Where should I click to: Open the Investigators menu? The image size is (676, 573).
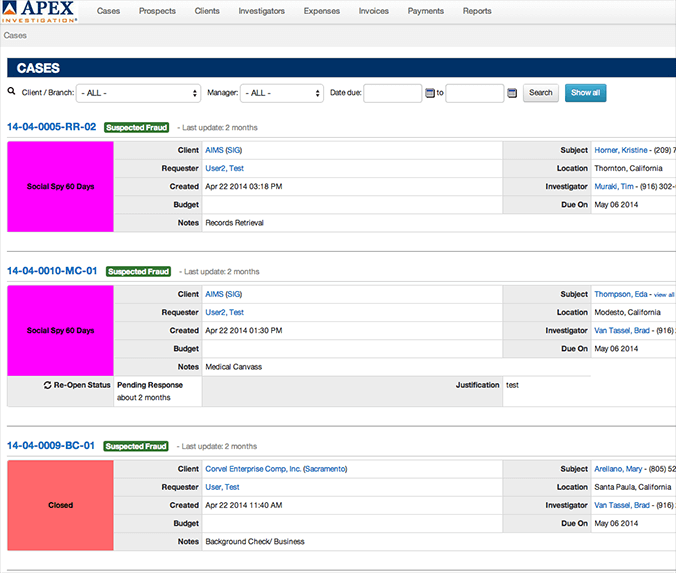(261, 11)
